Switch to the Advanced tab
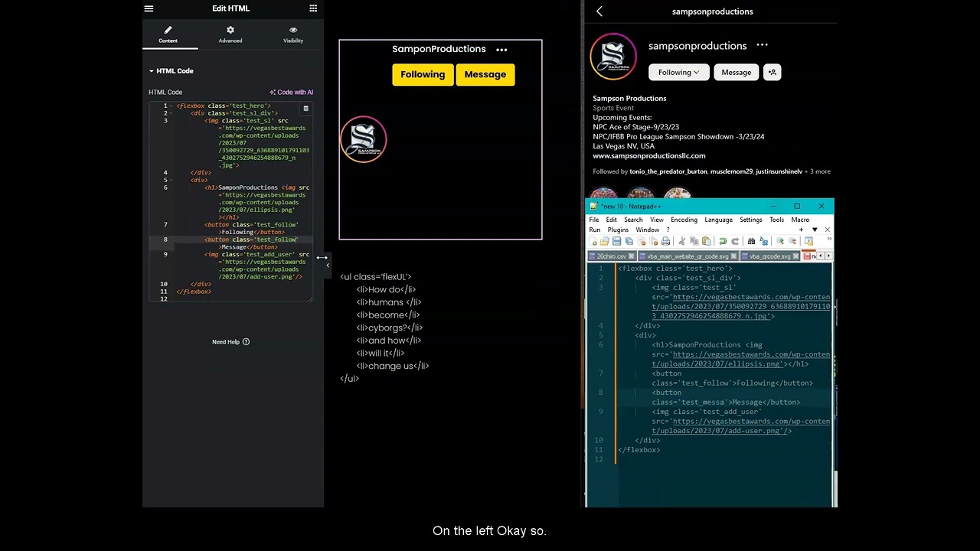 (230, 34)
